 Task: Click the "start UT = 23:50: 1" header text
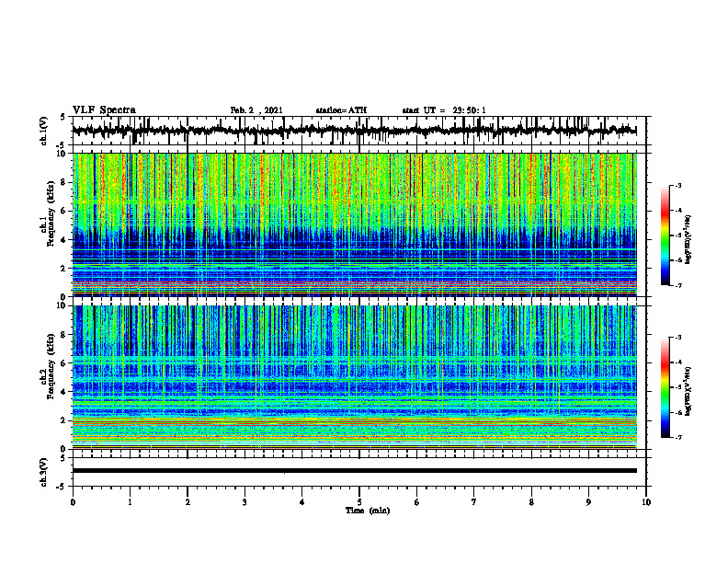(x=444, y=110)
